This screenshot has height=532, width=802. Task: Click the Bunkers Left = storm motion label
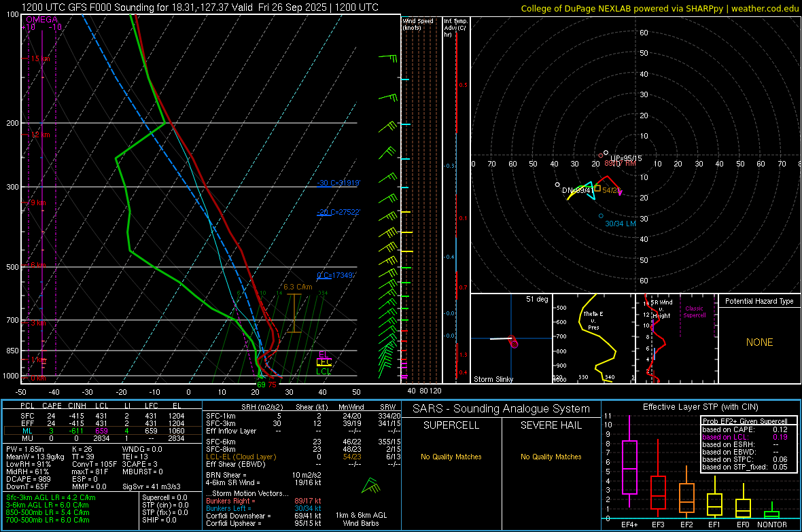tap(228, 508)
